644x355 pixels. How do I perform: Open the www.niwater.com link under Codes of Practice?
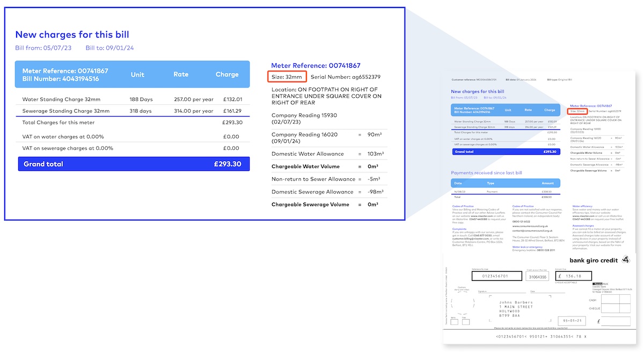click(482, 216)
